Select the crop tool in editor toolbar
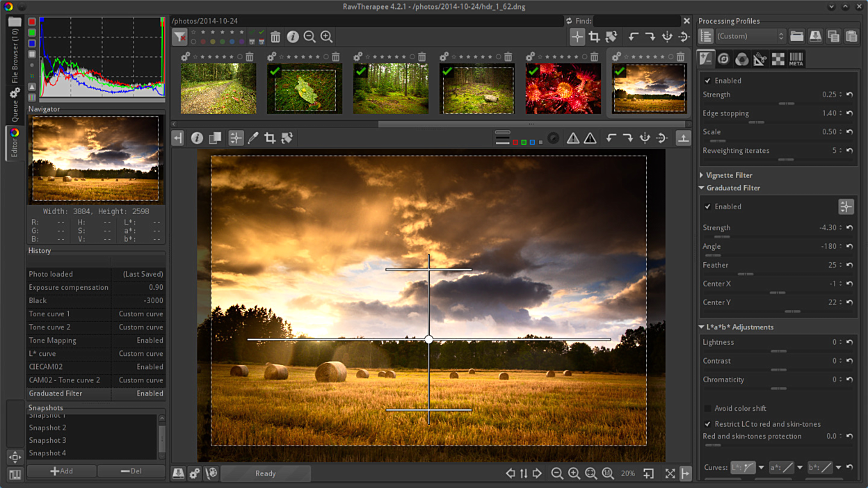 pos(270,138)
